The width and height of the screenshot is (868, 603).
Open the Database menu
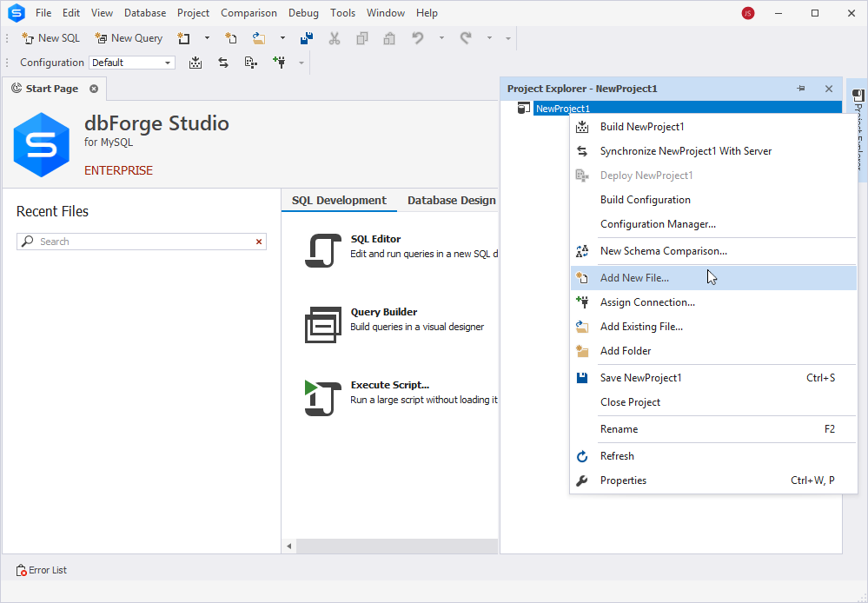(145, 13)
